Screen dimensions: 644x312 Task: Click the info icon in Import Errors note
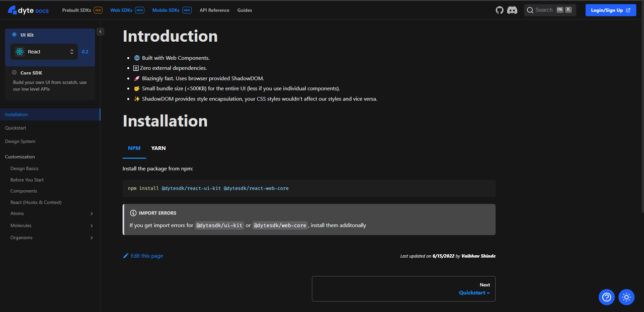pos(133,213)
